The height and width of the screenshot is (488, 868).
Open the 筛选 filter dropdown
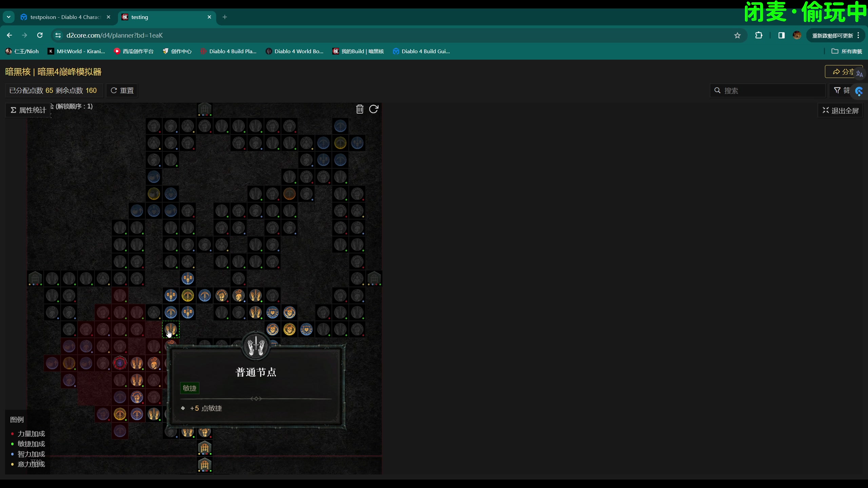coord(842,90)
